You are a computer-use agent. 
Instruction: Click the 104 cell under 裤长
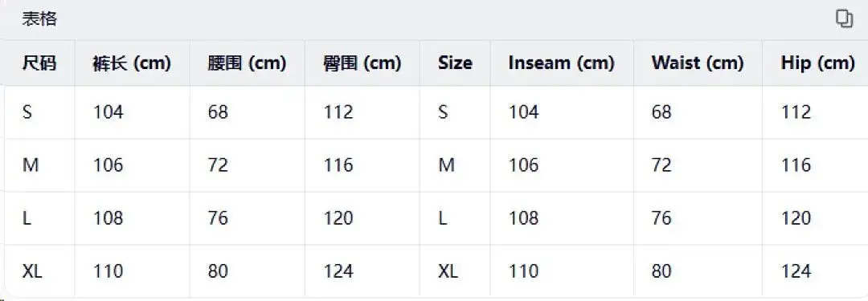click(x=108, y=112)
